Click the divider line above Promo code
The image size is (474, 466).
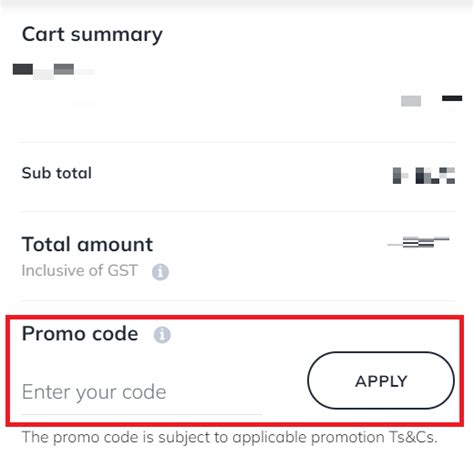pyautogui.click(x=238, y=301)
